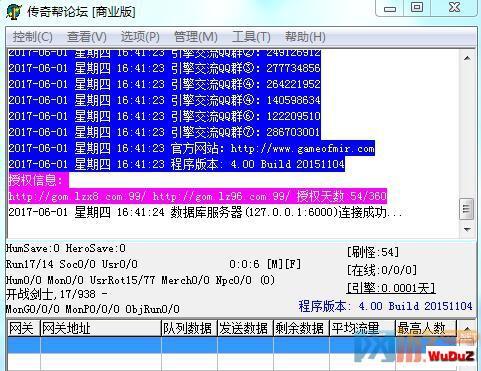Click the 发送数据 column header
The height and width of the screenshot is (371, 481).
tap(245, 328)
